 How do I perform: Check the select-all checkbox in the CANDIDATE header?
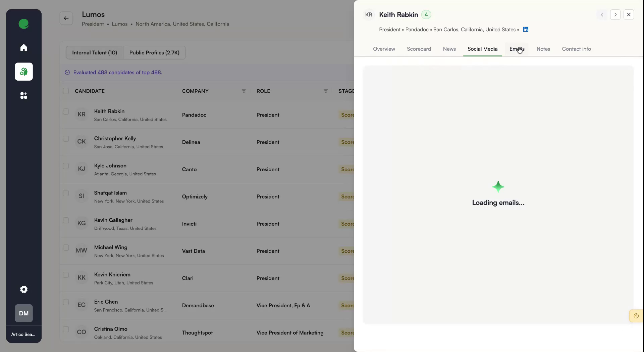(66, 91)
